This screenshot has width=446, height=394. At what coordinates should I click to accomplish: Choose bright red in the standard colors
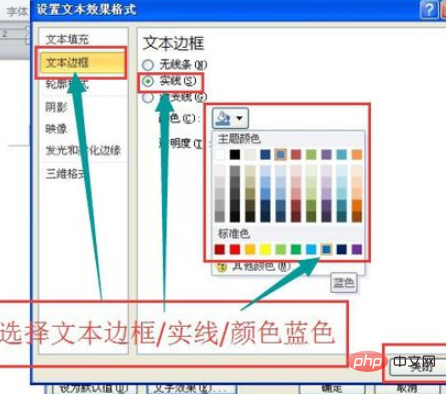[235, 249]
